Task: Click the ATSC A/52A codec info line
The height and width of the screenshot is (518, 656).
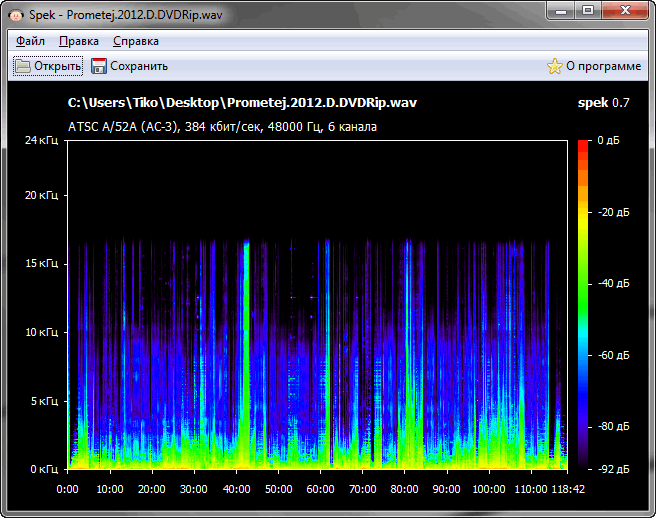Action: 222,127
